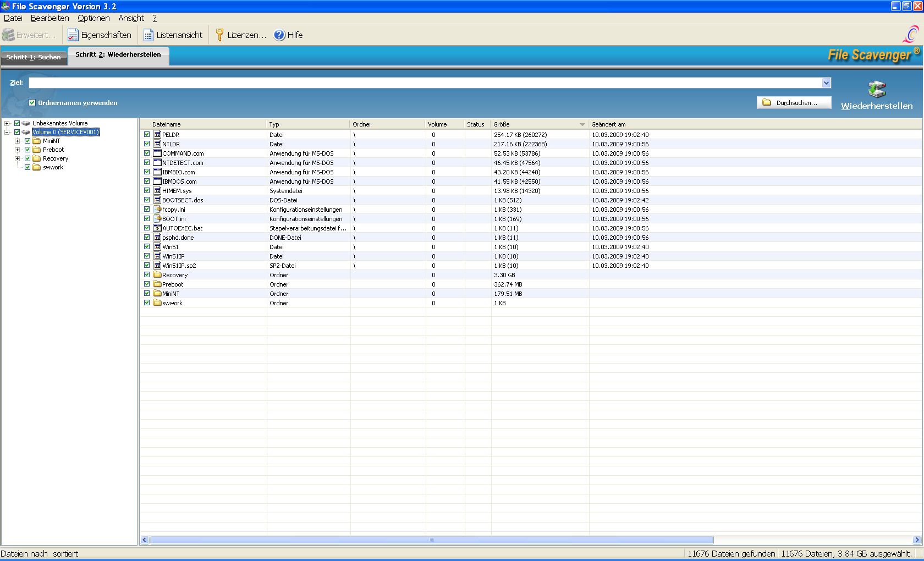The height and width of the screenshot is (561, 924).
Task: Click the Unbekanntes Volume drive icon in tree
Action: pos(26,123)
